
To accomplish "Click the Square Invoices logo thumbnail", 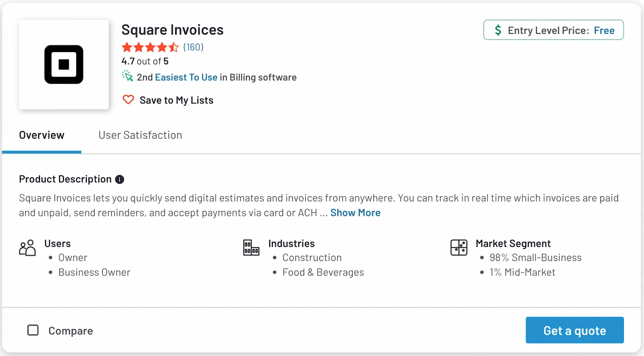I will (63, 64).
